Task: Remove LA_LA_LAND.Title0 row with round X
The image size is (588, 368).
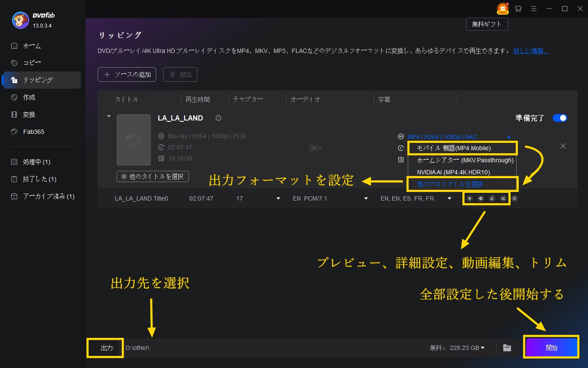Action: pos(514,198)
